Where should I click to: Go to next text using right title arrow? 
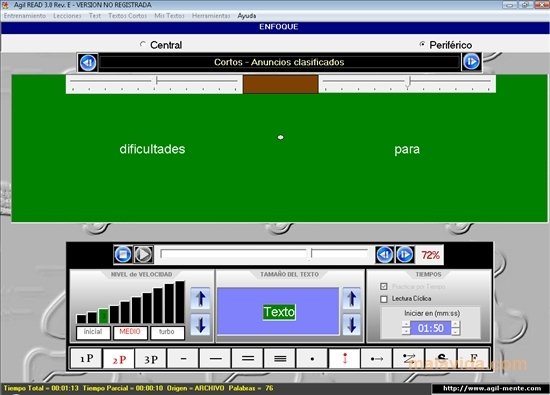pos(471,62)
